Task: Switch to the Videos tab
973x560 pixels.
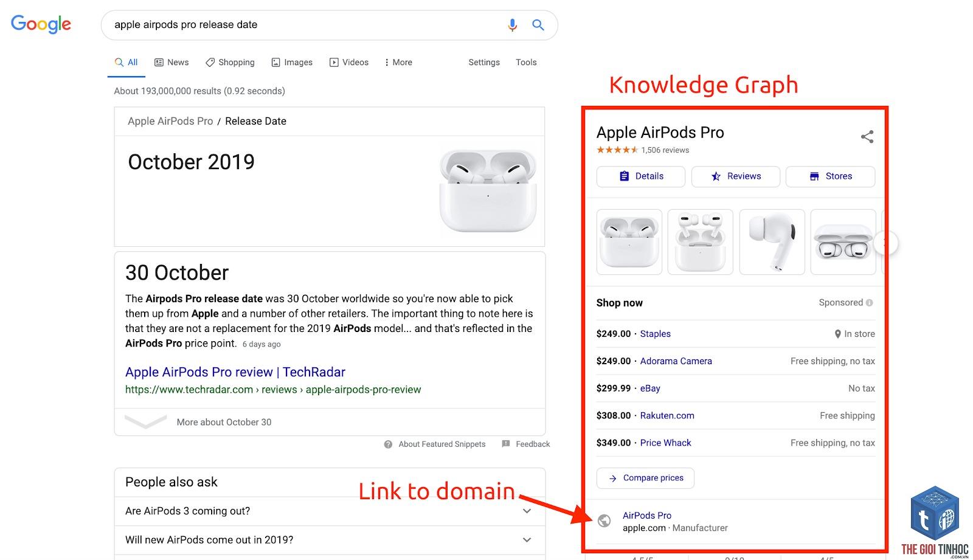Action: coord(349,63)
